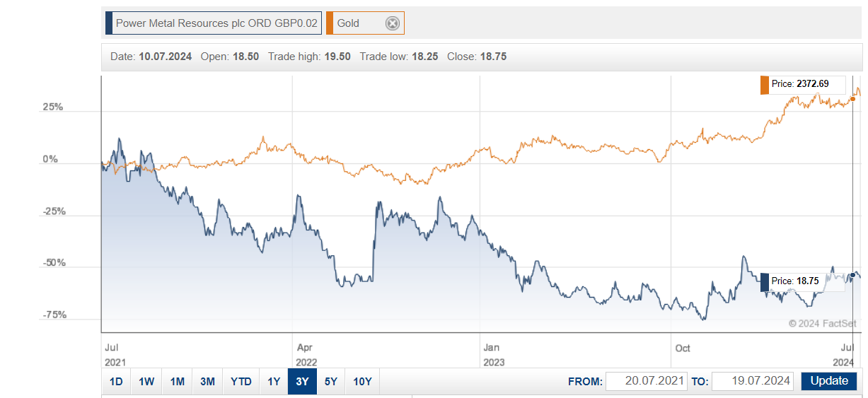The height and width of the screenshot is (398, 868).
Task: Switch chart range to 3M
Action: tap(207, 382)
